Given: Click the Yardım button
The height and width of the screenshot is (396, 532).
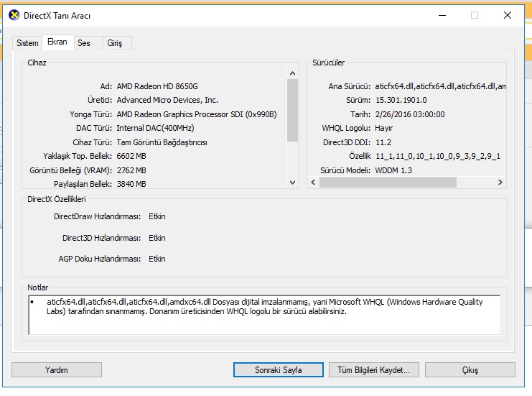Looking at the screenshot, I should [x=57, y=370].
